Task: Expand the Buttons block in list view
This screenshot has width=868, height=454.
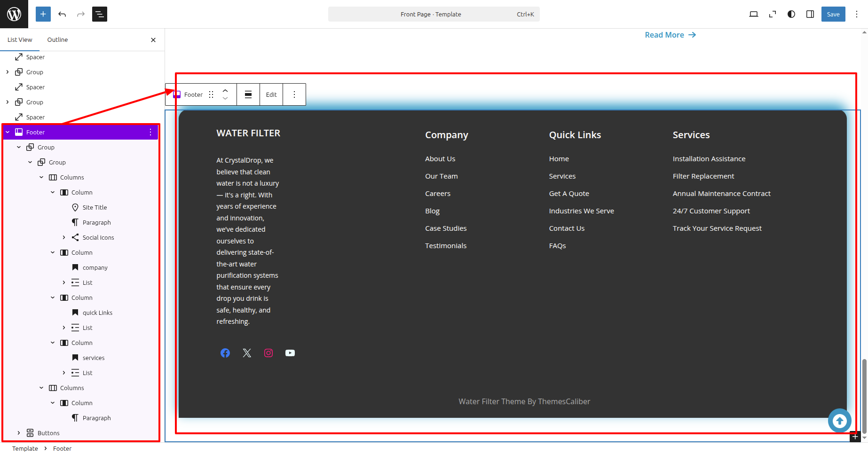Action: (19, 433)
